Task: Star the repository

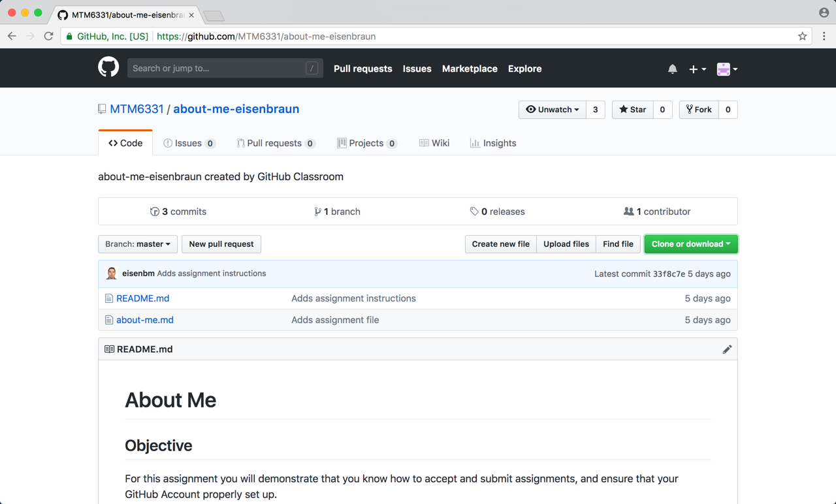Action: [632, 110]
